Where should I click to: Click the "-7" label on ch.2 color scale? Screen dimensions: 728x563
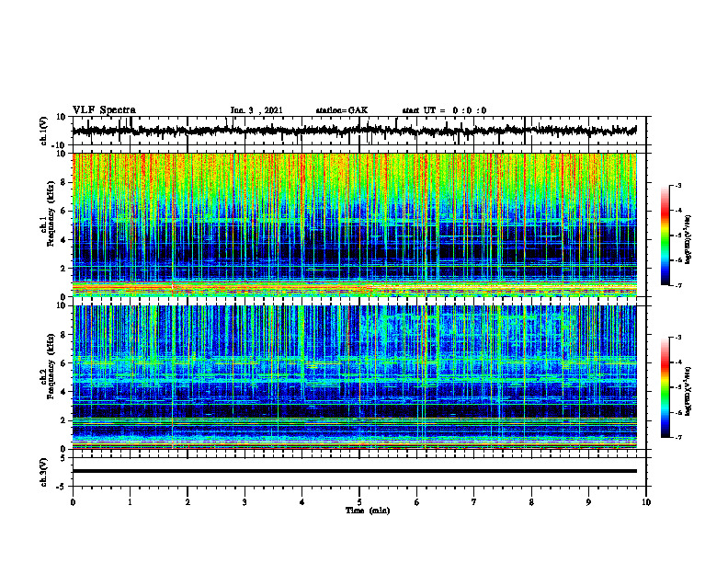pyautogui.click(x=677, y=437)
